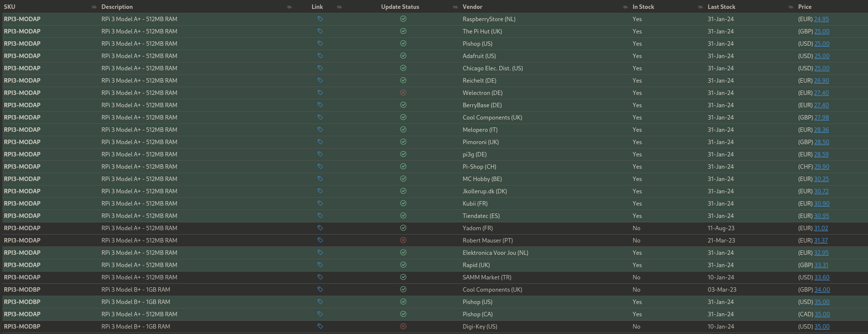Screen dimensions: 868x334
Task: Open the 33.60 USD SAMM Market price link
Action: tap(822, 277)
